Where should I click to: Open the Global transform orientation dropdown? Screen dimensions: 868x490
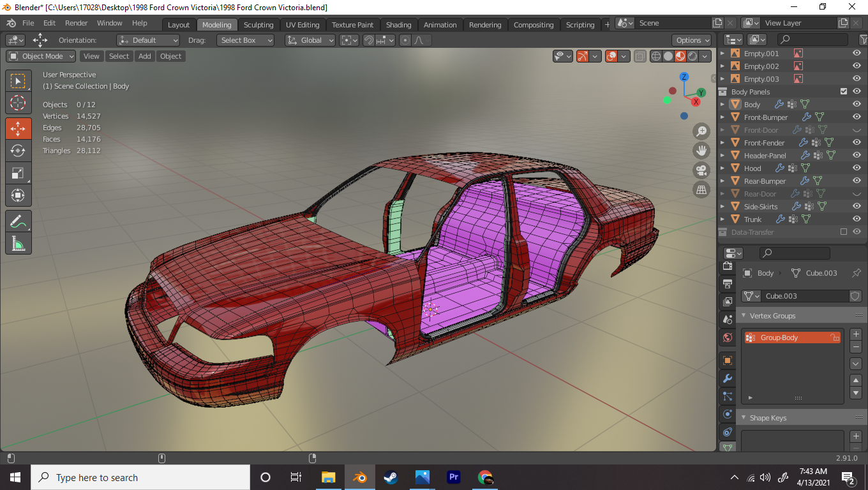pyautogui.click(x=310, y=40)
